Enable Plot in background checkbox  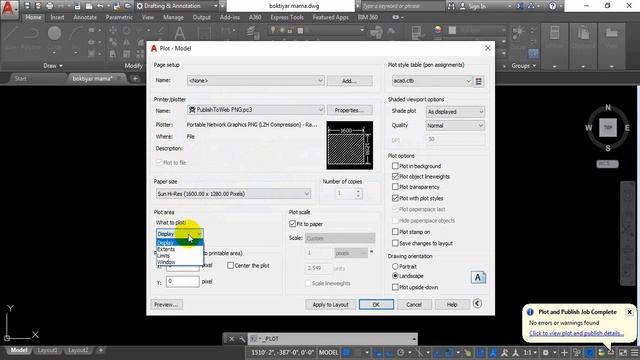395,166
